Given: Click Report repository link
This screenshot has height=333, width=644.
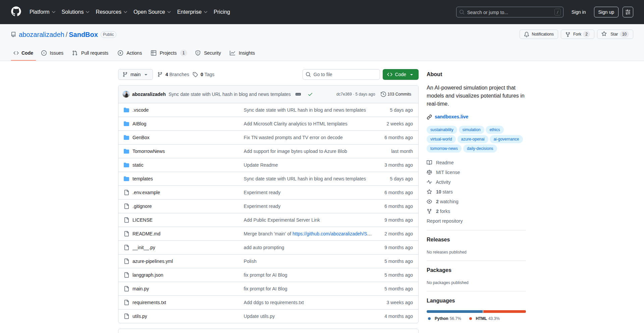Looking at the screenshot, I should click(x=444, y=221).
